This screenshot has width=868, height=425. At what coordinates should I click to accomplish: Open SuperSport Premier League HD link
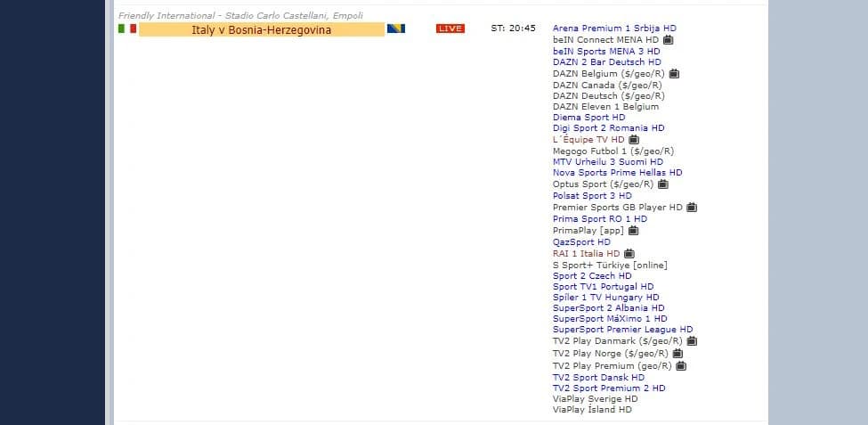(623, 330)
